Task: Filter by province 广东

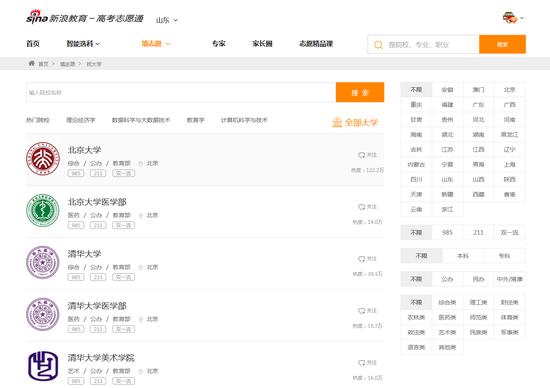Action: (x=478, y=105)
